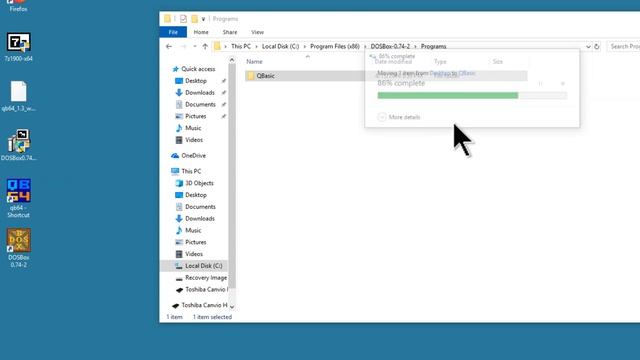Click the navigation pane scroll down arrow
Screen dimensions: 640x360
[232, 307]
